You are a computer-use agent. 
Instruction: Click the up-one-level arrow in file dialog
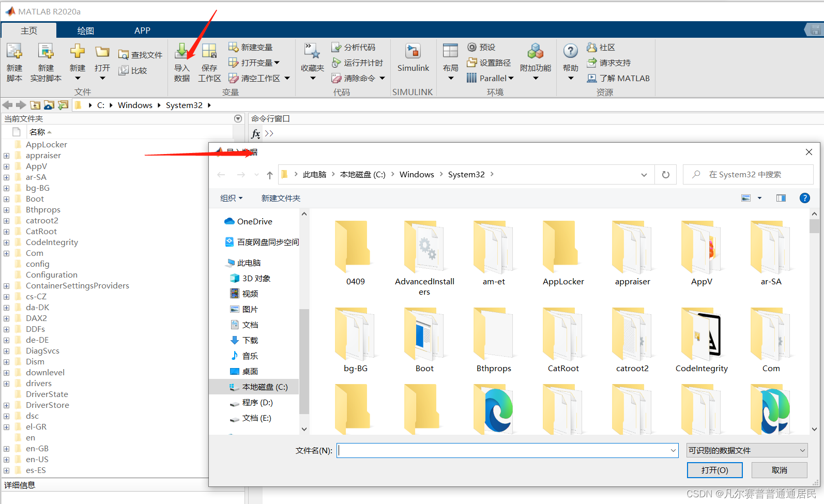270,175
